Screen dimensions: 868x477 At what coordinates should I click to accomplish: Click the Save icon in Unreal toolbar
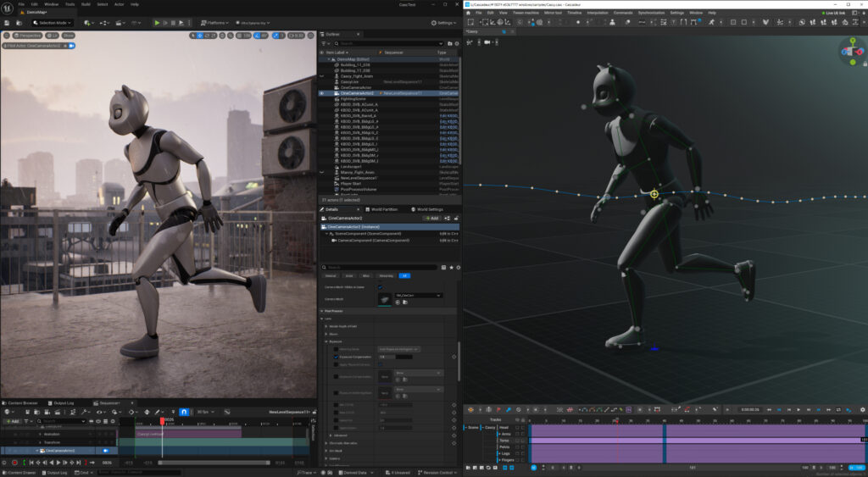point(8,23)
